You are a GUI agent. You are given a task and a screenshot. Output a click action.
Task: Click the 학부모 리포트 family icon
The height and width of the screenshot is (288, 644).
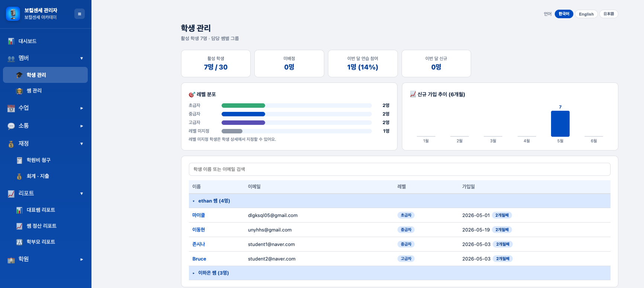point(19,242)
